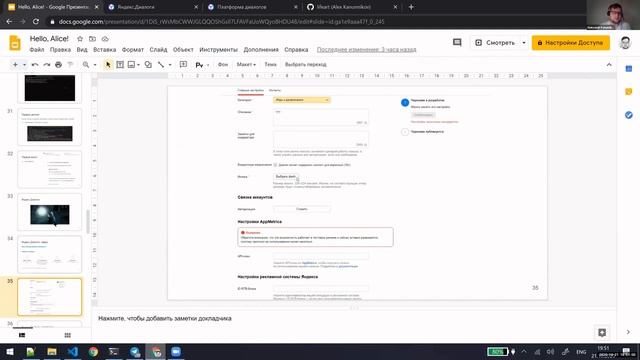Image resolution: width=640 pixels, height=360 pixels.
Task: Open the Объект menu
Action: [x=183, y=49]
